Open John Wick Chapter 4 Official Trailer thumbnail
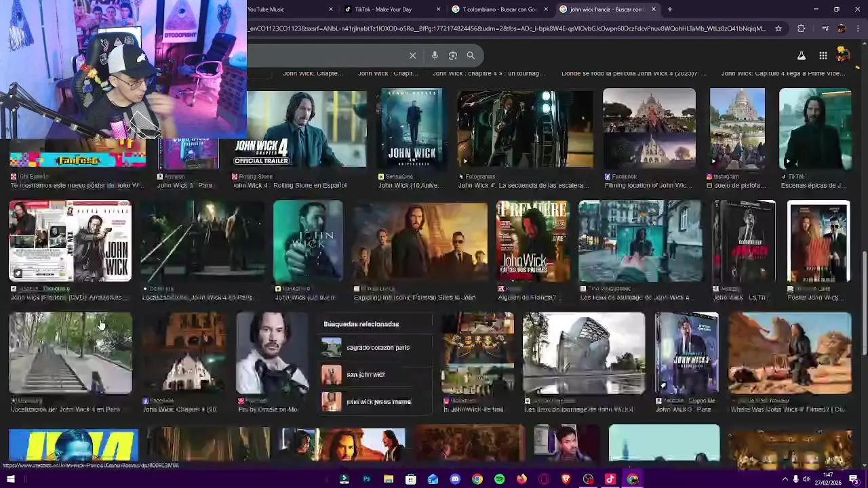868x488 pixels. click(299, 127)
